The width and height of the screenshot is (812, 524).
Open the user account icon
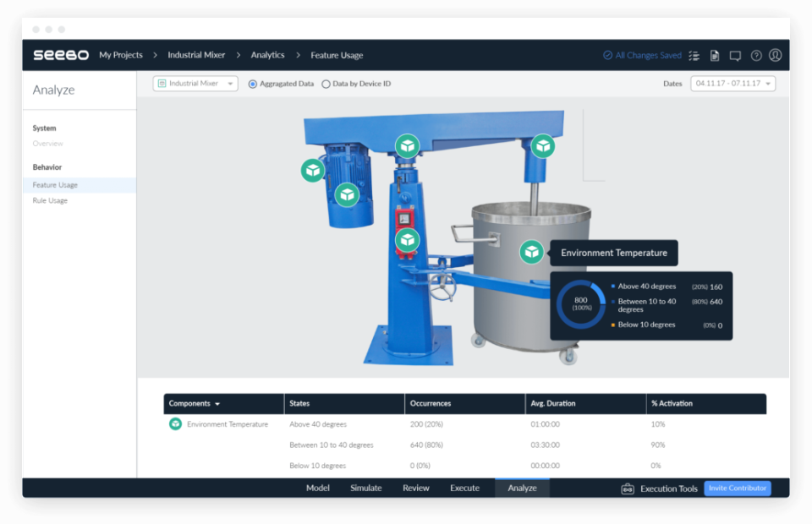click(x=776, y=55)
